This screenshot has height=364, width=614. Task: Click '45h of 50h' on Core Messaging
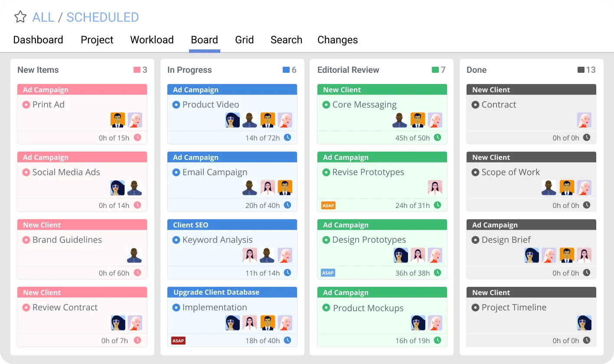pos(412,138)
